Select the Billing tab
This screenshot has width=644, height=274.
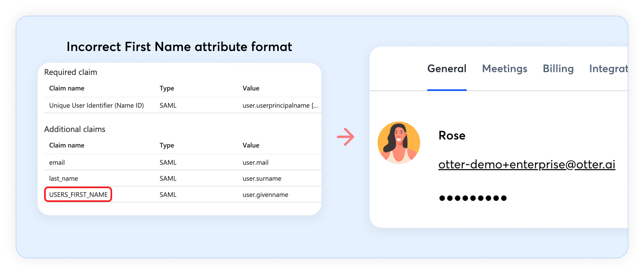click(558, 69)
